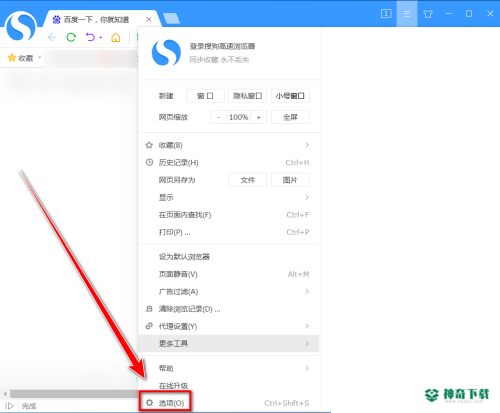Expand the 更多工具 submenu arrow
This screenshot has width=500, height=413.
(307, 343)
